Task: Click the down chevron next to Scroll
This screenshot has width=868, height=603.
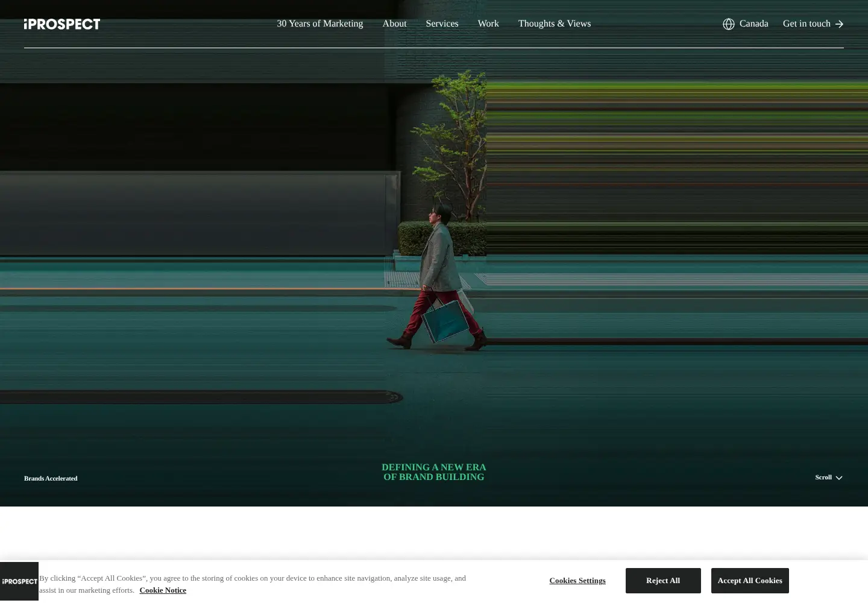Action: pyautogui.click(x=839, y=478)
